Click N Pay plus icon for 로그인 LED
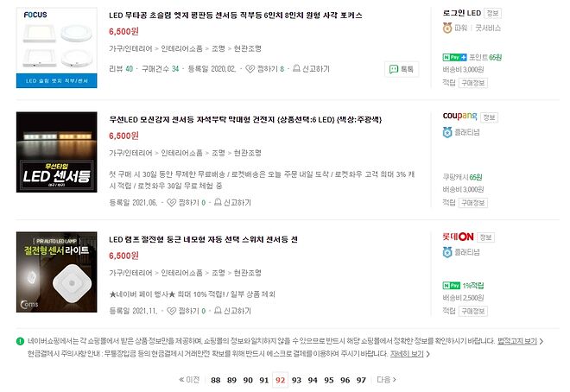Screen dimensions: 570x392 click(x=454, y=57)
